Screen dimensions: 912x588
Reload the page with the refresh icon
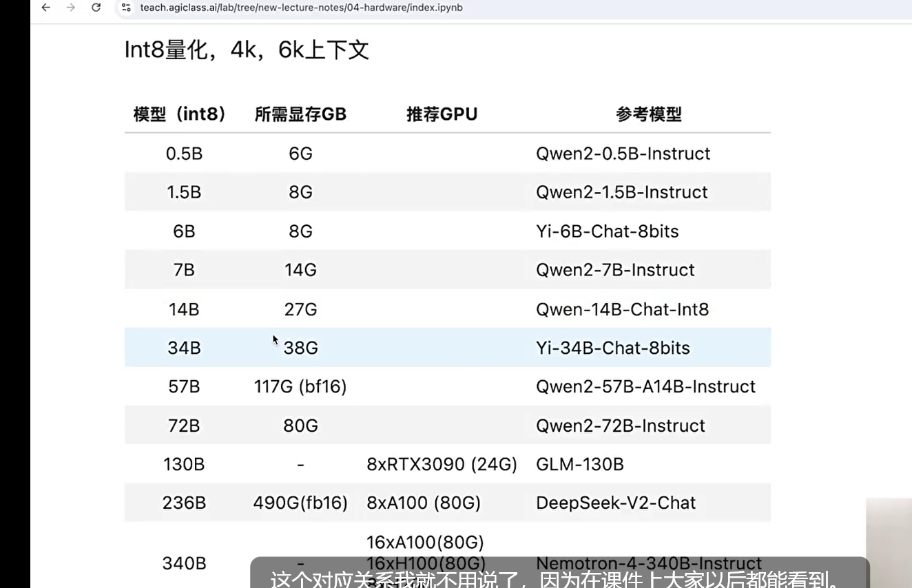[x=96, y=8]
